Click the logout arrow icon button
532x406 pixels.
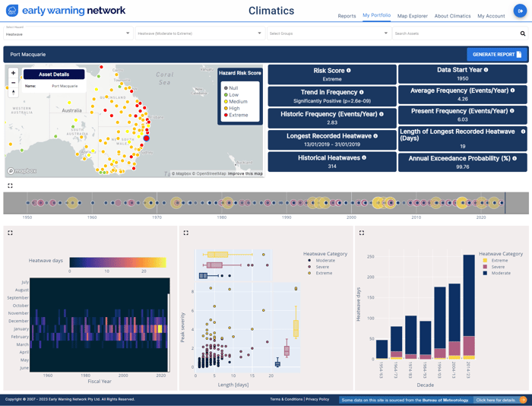[520, 11]
